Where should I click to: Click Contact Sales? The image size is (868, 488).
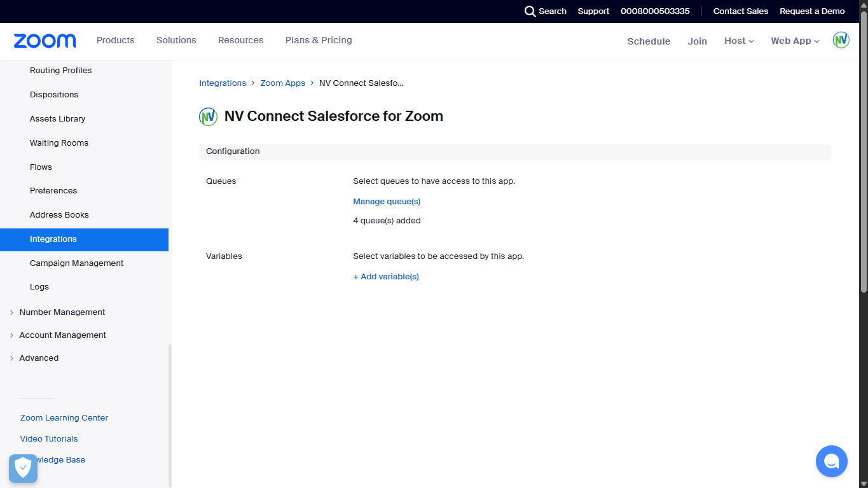coord(741,11)
